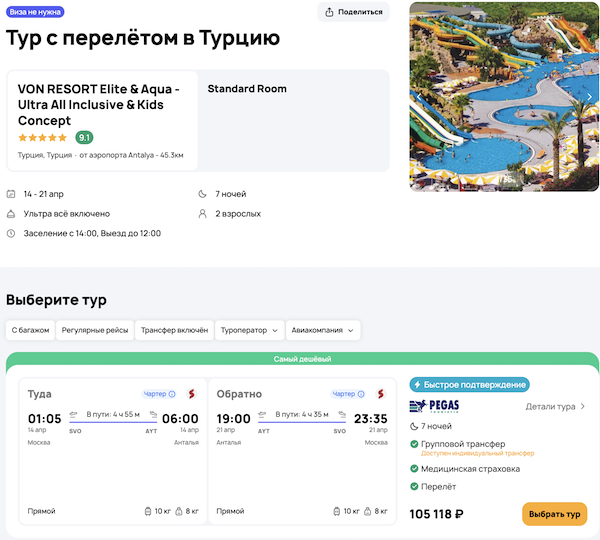Screen dimensions: 600x540
Task: Click the 9.1 hotel rating badge
Action: pos(84,137)
